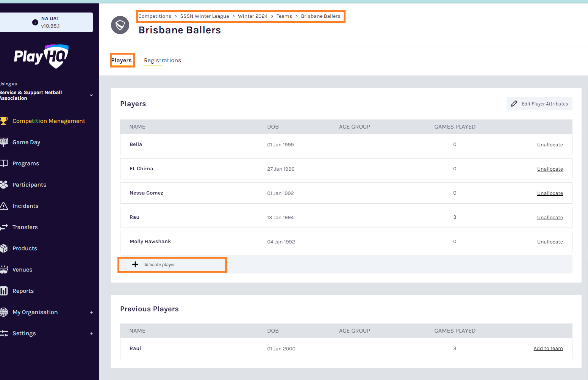The height and width of the screenshot is (380, 588).
Task: Unallocate player EL Chima
Action: tap(550, 169)
